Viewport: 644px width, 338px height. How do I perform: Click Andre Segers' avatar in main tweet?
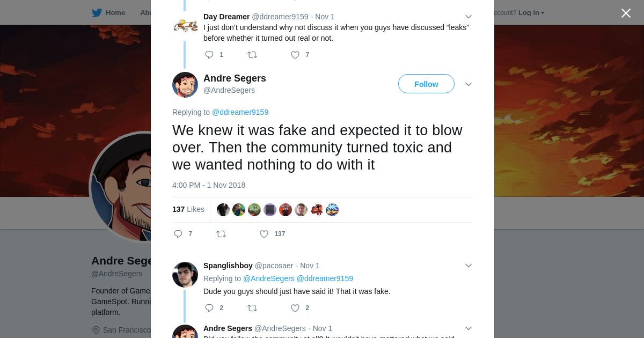pyautogui.click(x=185, y=85)
